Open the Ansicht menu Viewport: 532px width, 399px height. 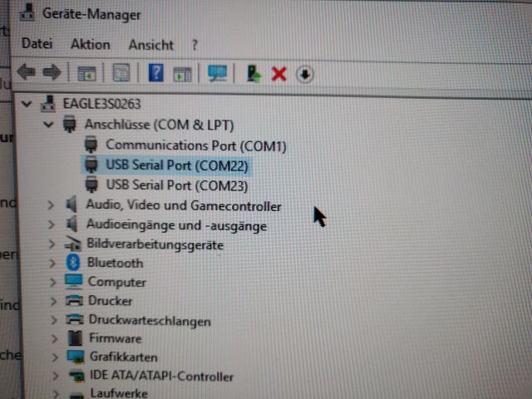click(151, 45)
